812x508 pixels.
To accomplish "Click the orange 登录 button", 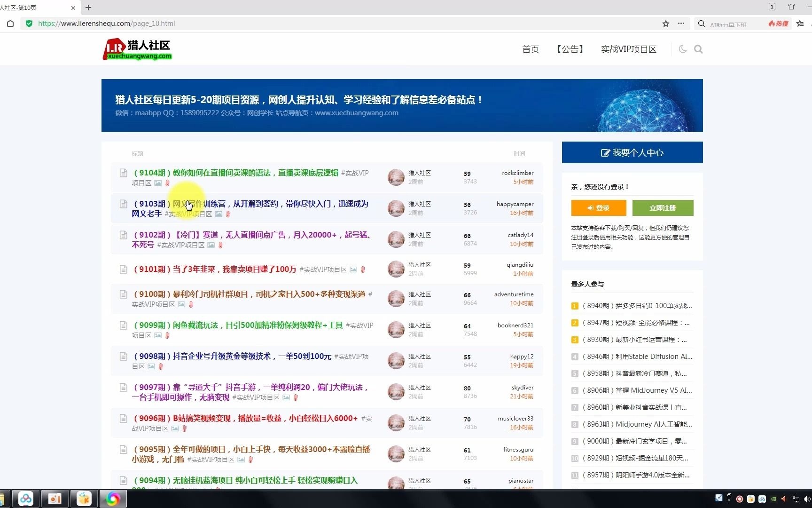I will click(599, 208).
